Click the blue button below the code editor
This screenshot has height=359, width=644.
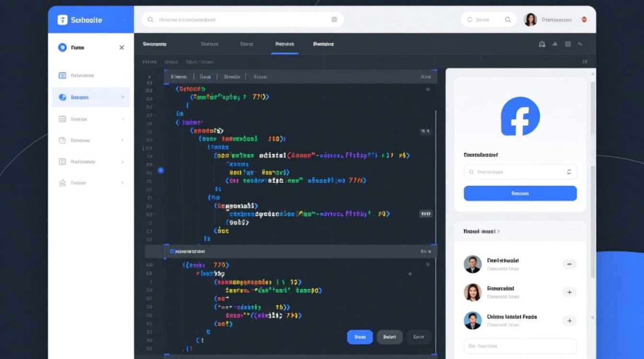[360, 337]
